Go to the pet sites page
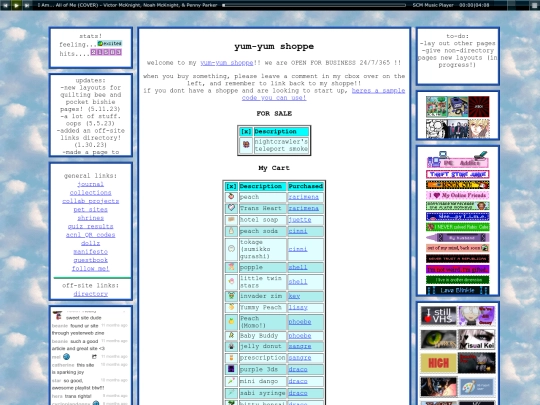This screenshot has width=540, height=405. tap(91, 209)
